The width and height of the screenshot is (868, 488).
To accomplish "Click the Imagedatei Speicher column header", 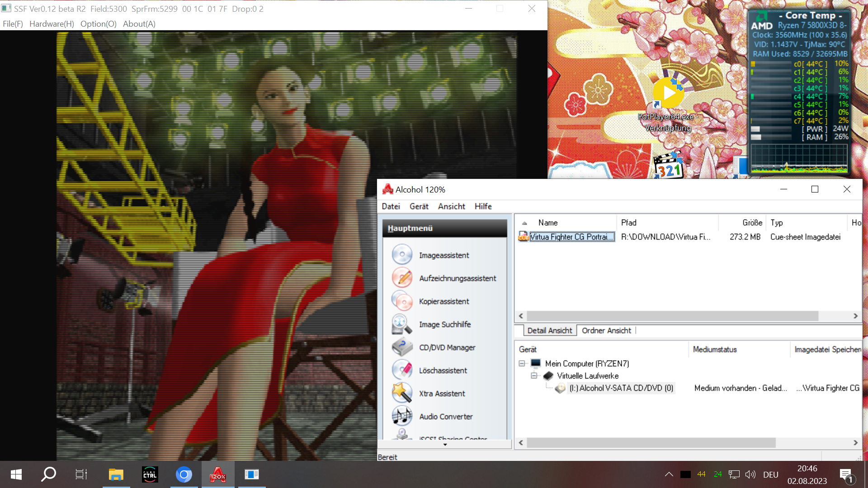I will (827, 349).
